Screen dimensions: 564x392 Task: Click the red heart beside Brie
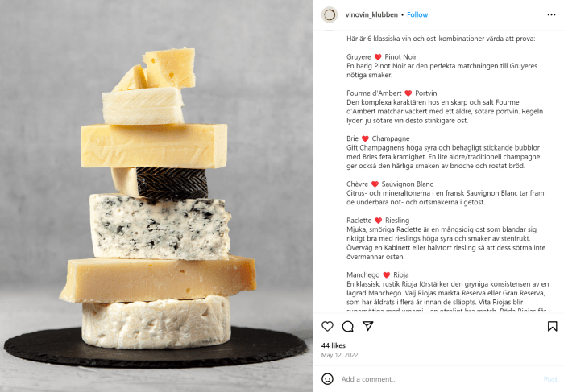[365, 138]
